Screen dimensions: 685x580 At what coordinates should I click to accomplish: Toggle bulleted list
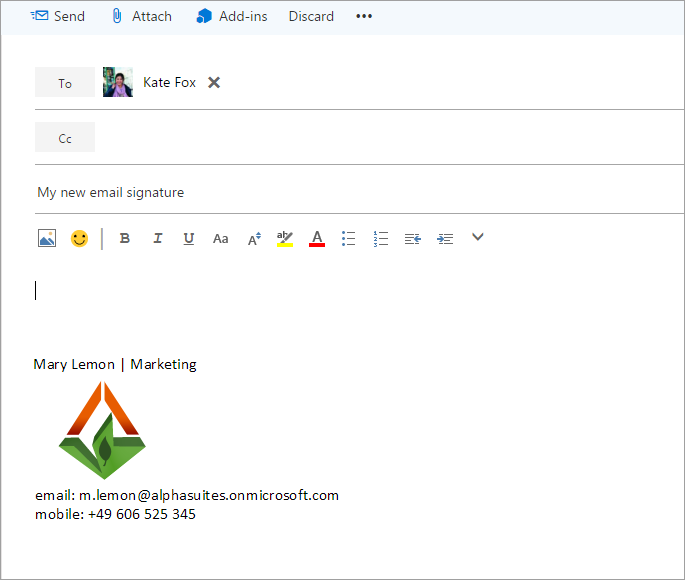point(349,238)
